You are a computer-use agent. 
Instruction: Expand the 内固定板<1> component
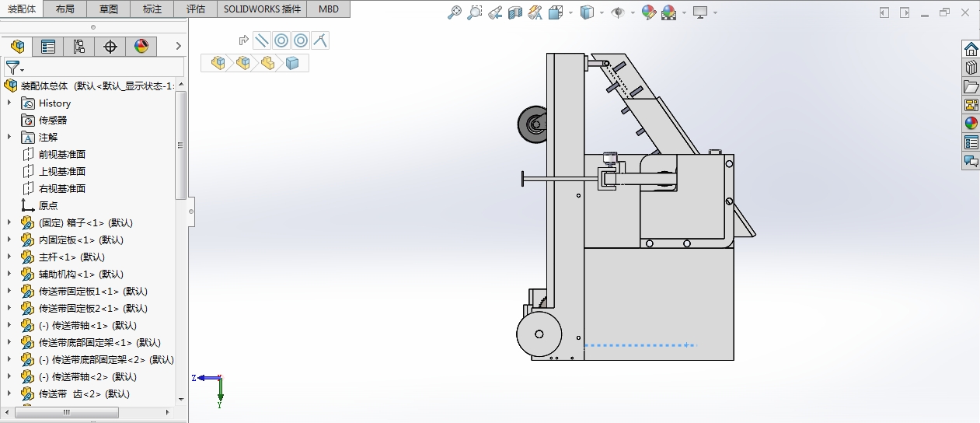tap(9, 239)
